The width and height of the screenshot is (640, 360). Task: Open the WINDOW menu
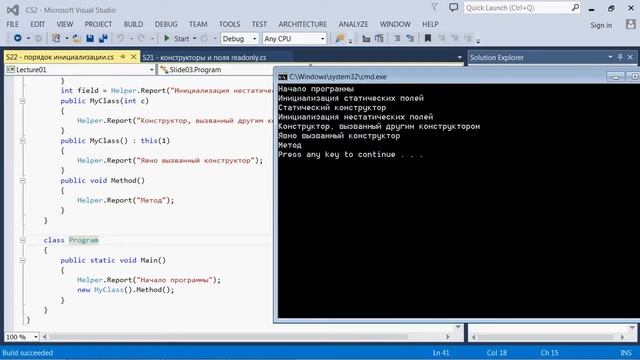pos(395,24)
